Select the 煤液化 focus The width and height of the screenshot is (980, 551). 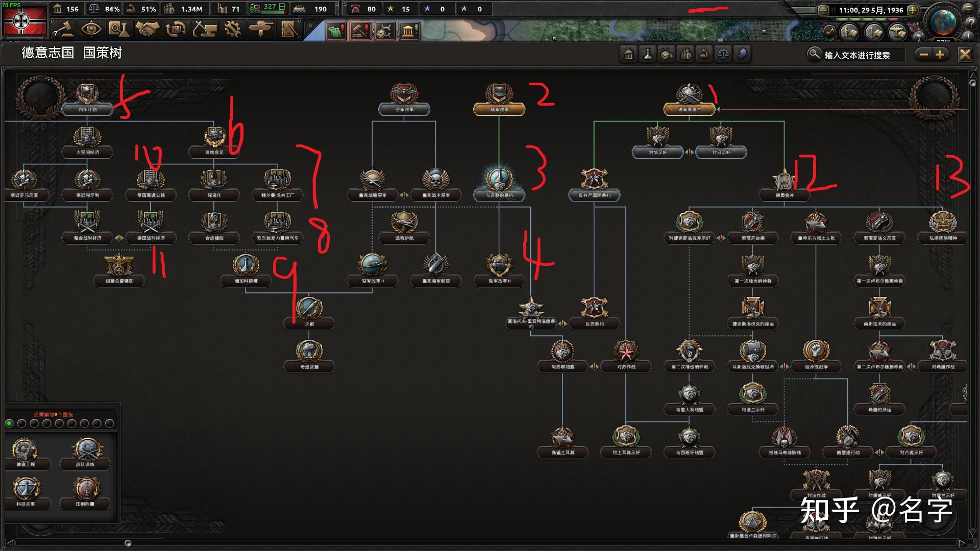pyautogui.click(x=214, y=185)
